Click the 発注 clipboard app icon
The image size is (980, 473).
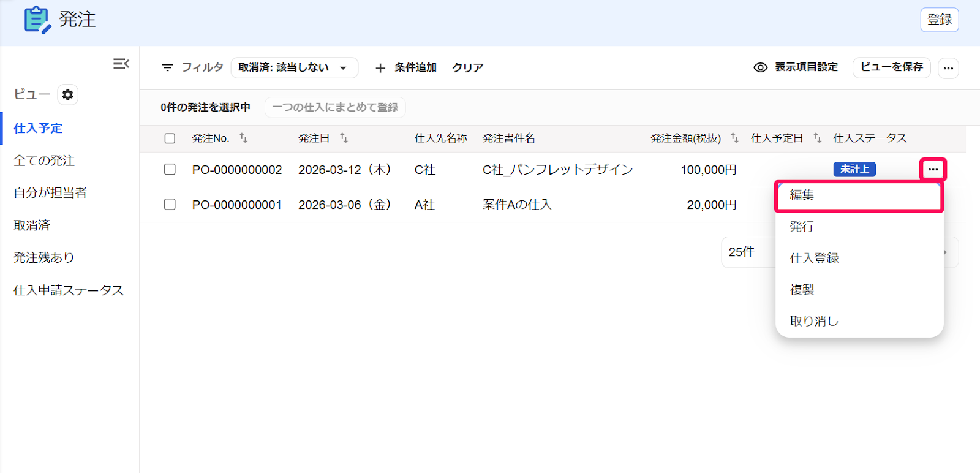[37, 20]
